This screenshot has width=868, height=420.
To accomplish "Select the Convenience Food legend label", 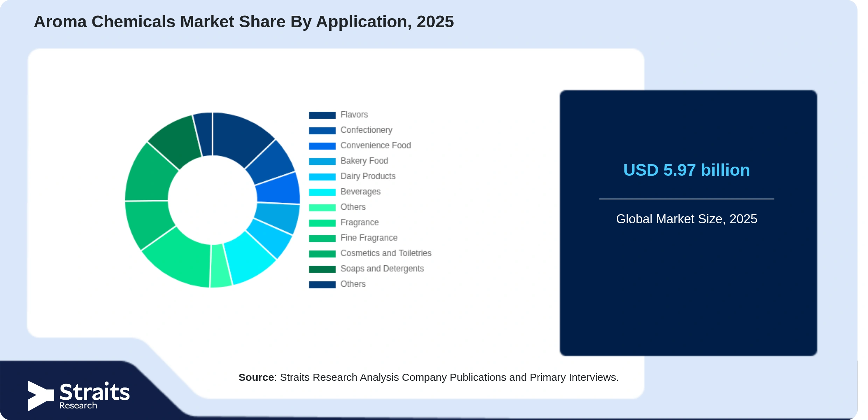I will (376, 145).
